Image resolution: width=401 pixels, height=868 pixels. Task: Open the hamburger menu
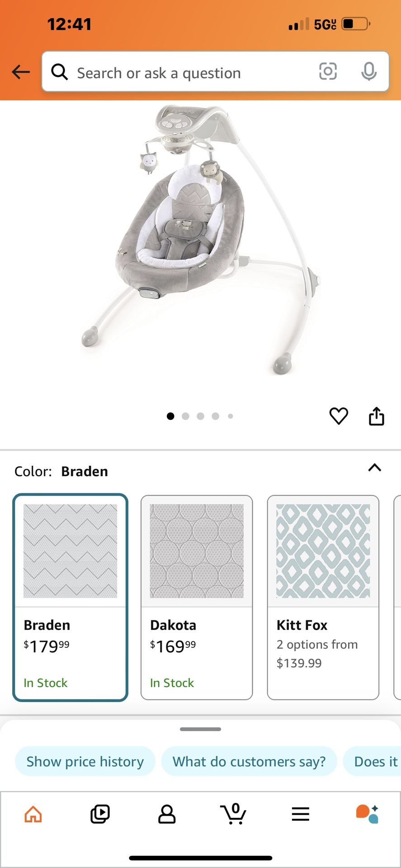(300, 814)
